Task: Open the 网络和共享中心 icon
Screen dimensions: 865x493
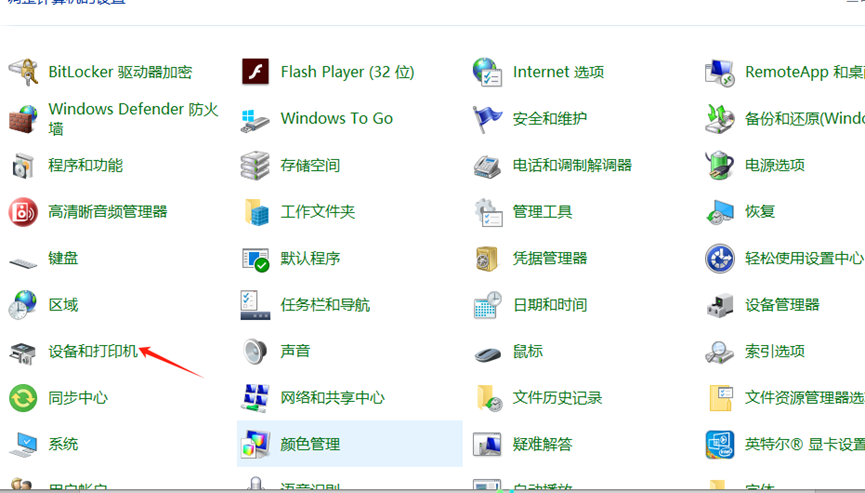Action: tap(255, 398)
